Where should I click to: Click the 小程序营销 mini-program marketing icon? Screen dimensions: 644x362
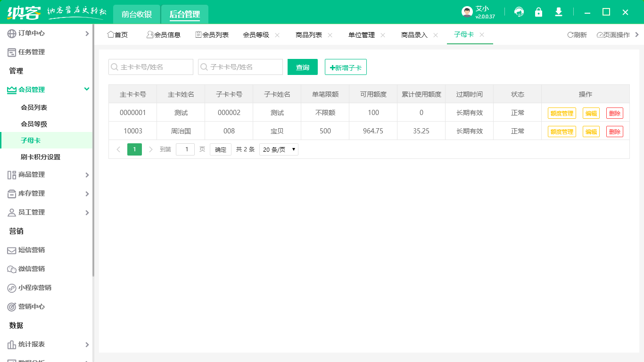(11, 288)
